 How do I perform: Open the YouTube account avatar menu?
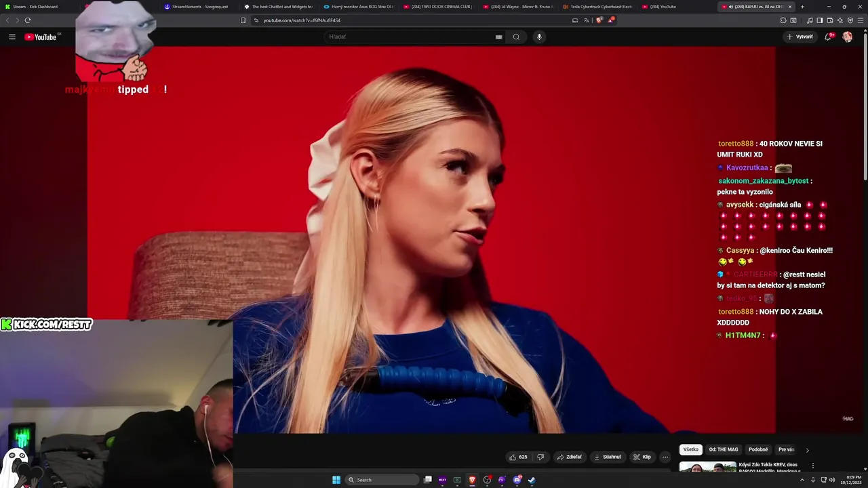point(848,37)
